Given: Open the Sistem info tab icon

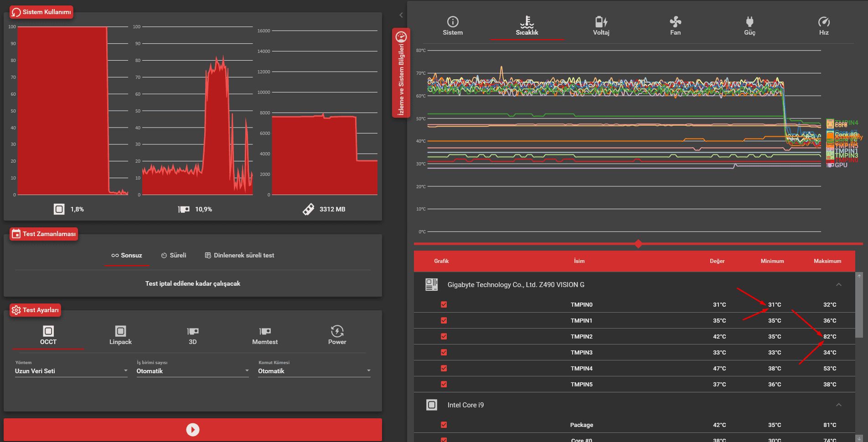Looking at the screenshot, I should (452, 22).
